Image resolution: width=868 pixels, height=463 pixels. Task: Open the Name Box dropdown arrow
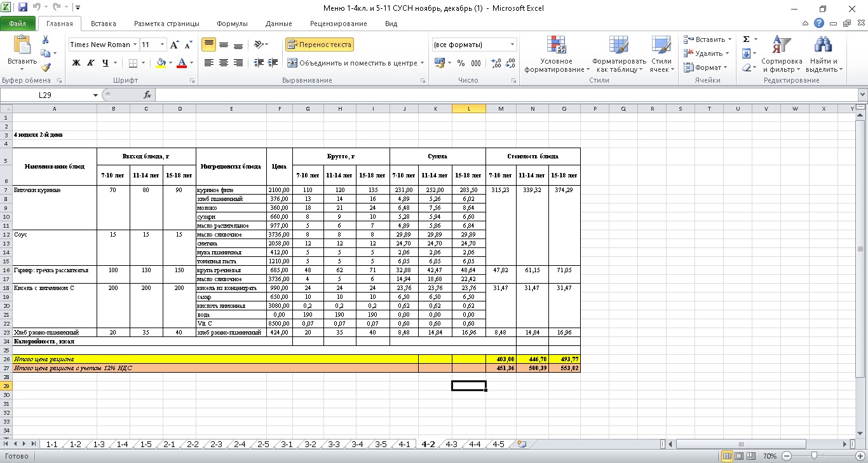tap(96, 95)
